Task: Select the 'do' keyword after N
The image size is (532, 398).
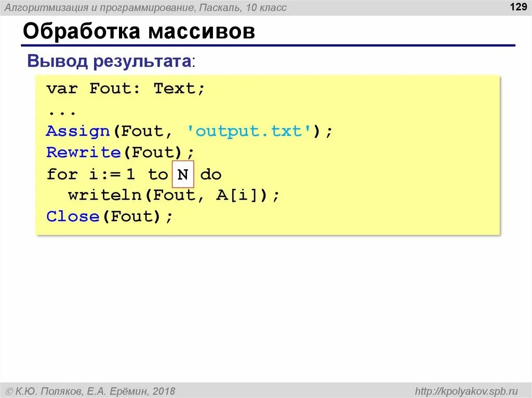Action: pyautogui.click(x=211, y=174)
